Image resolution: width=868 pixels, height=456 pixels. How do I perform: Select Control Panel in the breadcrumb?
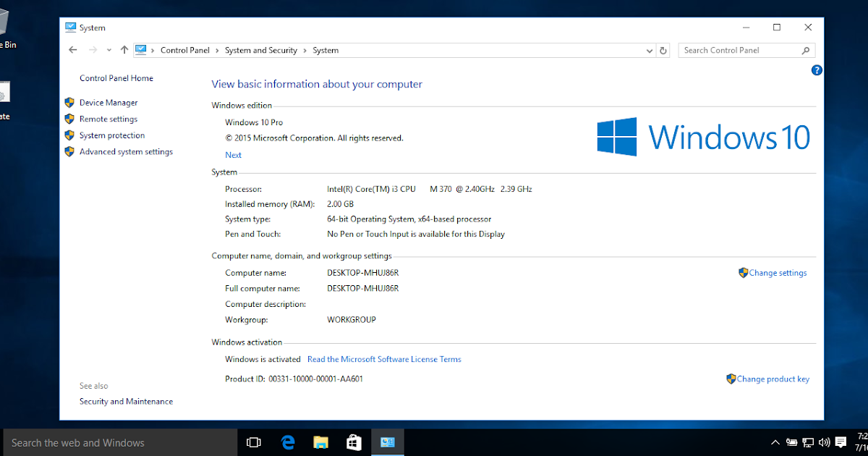coord(185,50)
